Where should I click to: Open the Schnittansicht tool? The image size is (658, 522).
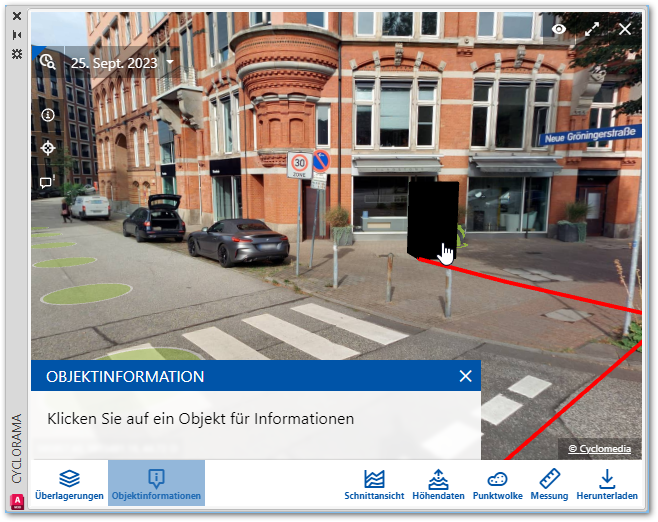[374, 483]
